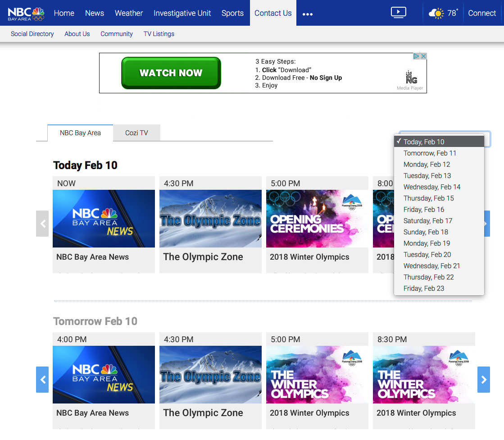Pick Friday, Feb 23 date option
The width and height of the screenshot is (504, 440).
(x=424, y=289)
